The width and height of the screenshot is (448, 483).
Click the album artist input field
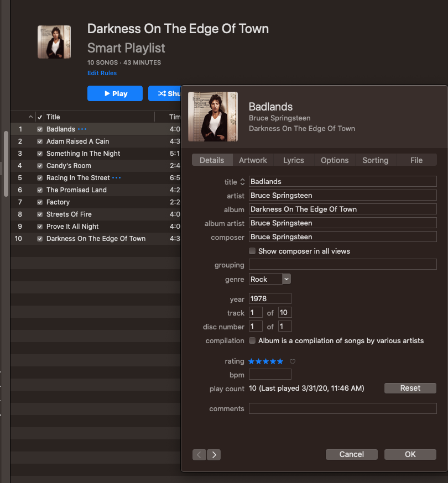pyautogui.click(x=342, y=223)
